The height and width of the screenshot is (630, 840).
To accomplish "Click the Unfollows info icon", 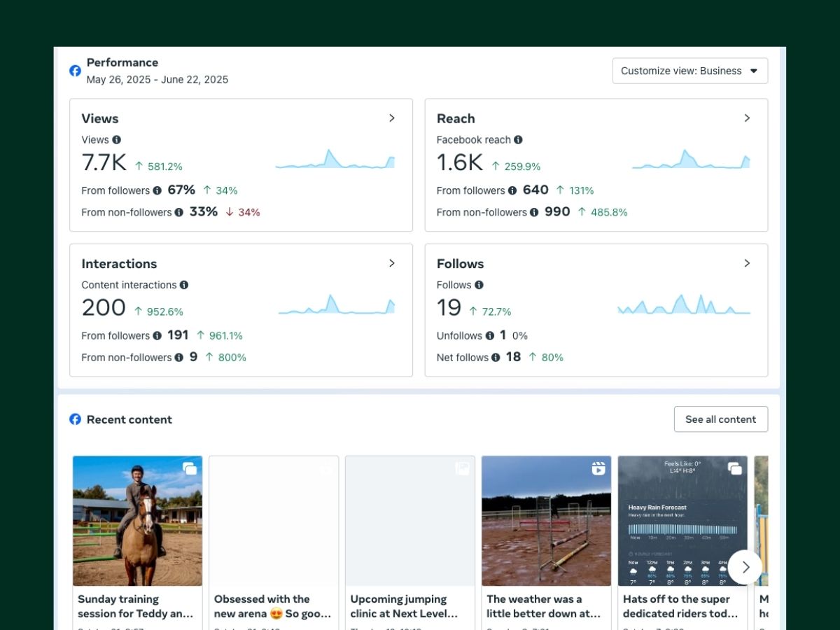I will click(490, 335).
